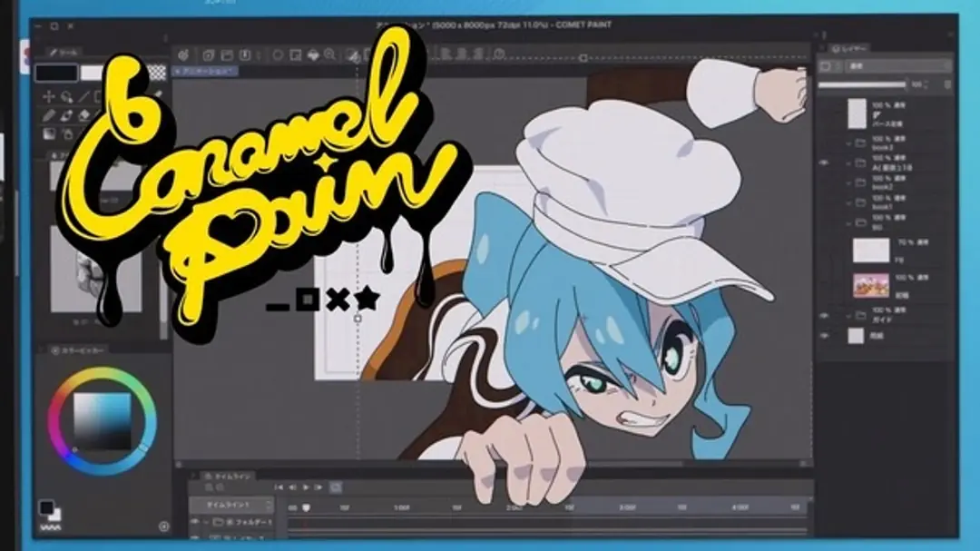Click the タイムライン panel tab
980x551 pixels.
pos(226,474)
